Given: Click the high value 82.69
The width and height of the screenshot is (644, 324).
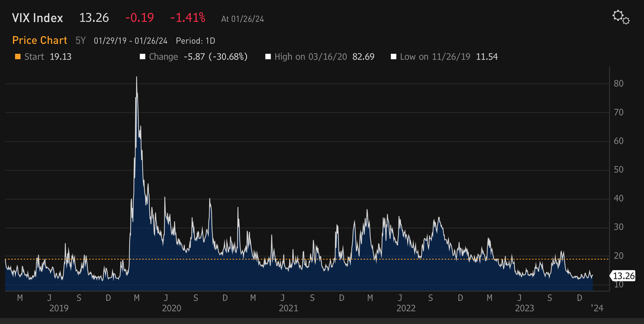Looking at the screenshot, I should tap(363, 57).
